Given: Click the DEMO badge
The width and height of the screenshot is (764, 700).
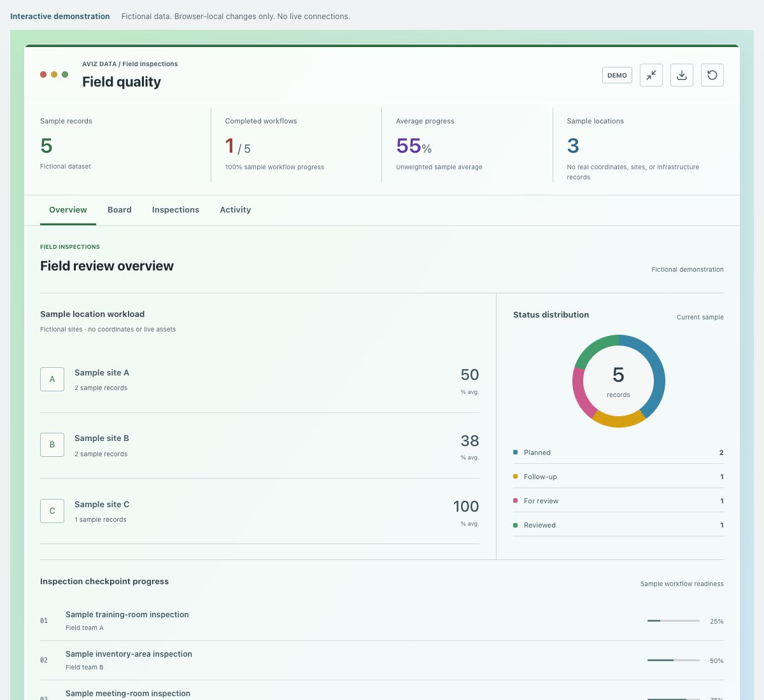Looking at the screenshot, I should point(617,75).
